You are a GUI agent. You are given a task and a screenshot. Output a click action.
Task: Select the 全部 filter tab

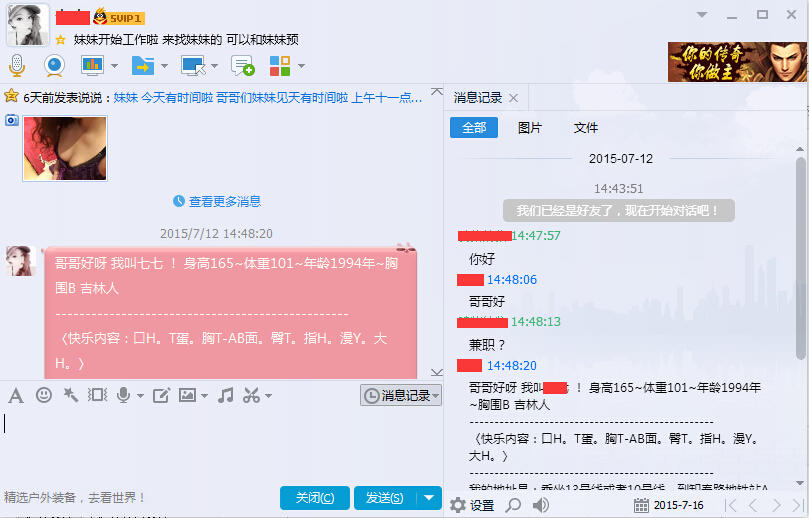point(474,127)
